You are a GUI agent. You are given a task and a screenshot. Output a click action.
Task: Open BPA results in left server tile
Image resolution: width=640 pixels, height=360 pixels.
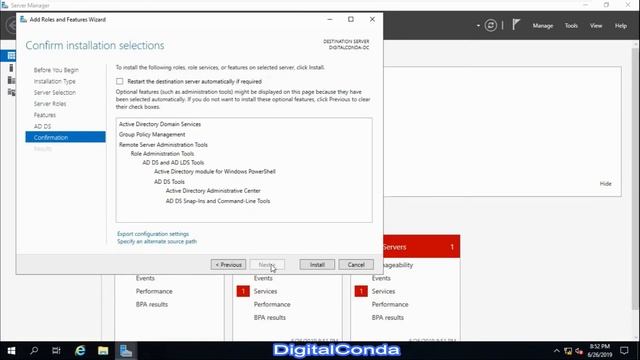point(151,304)
